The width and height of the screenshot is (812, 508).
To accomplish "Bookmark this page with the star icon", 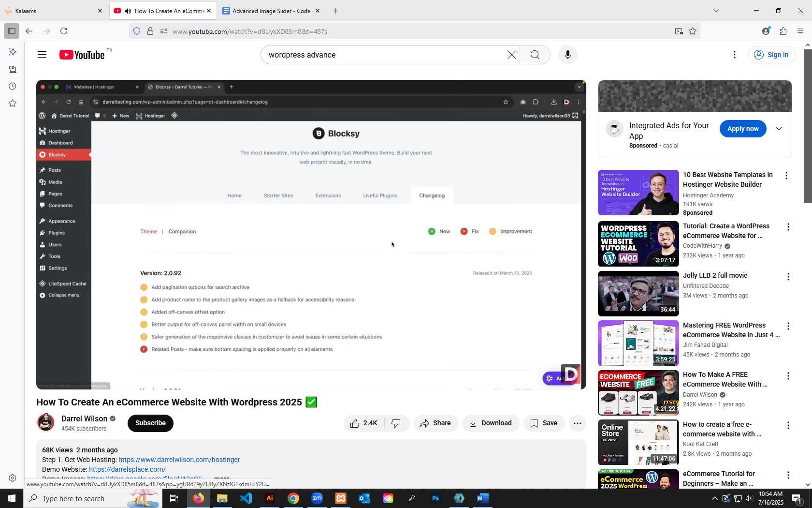I will coord(693,31).
